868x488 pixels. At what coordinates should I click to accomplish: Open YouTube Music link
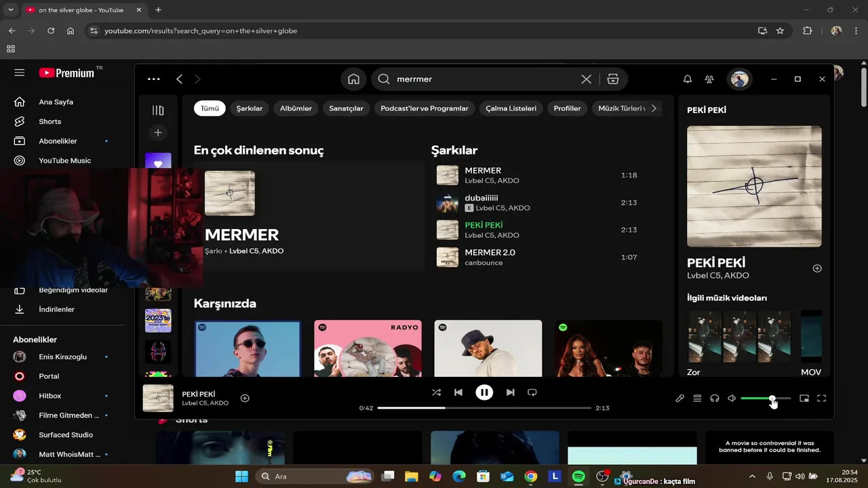click(x=64, y=161)
